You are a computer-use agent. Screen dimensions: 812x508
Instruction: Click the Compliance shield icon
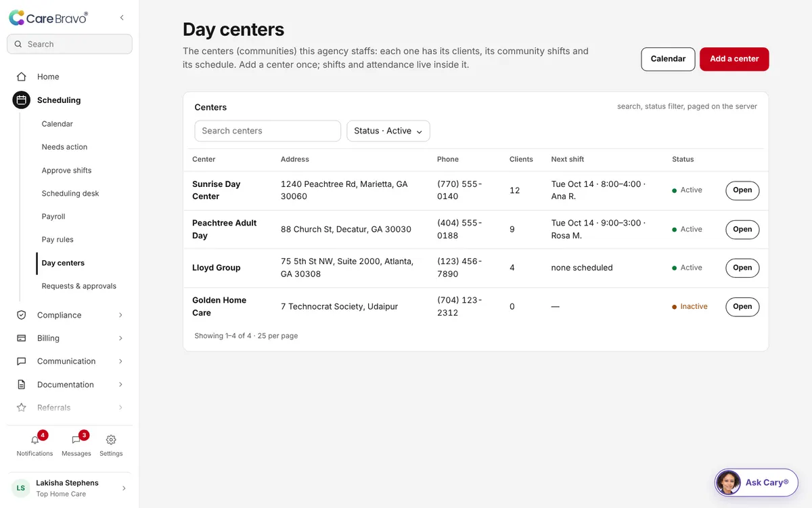pos(22,315)
